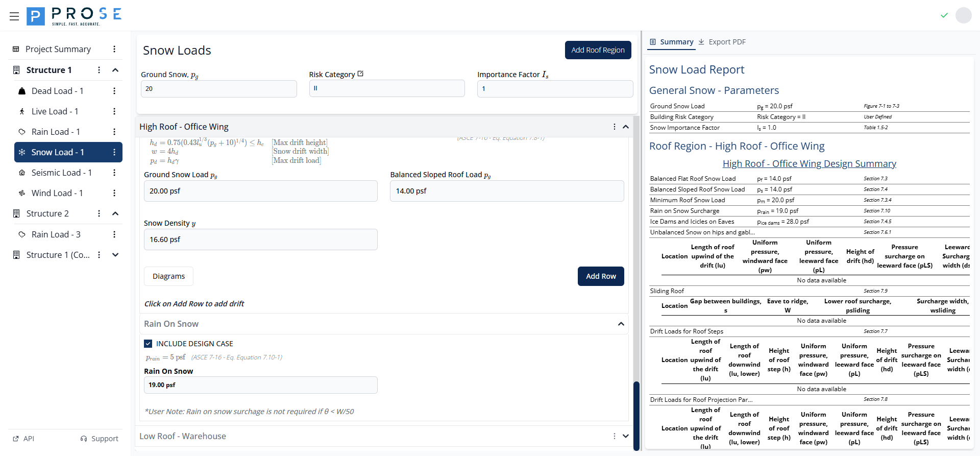Image resolution: width=980 pixels, height=456 pixels.
Task: Expand the Low Roof - Warehouse region
Action: click(x=625, y=436)
